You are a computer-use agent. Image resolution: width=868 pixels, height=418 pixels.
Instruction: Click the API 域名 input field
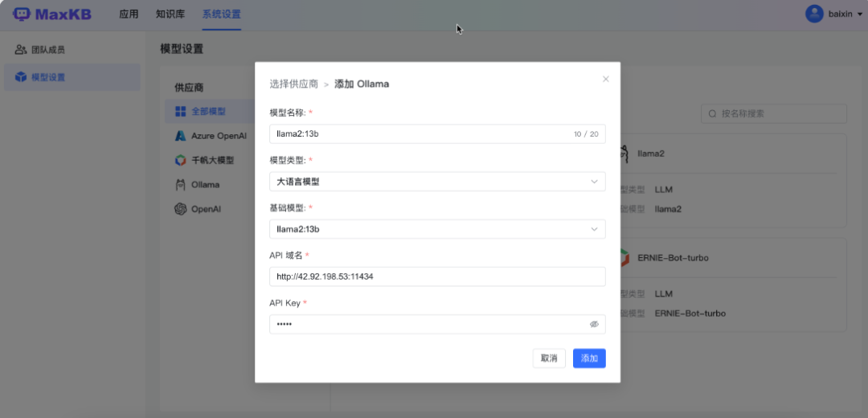click(x=437, y=277)
